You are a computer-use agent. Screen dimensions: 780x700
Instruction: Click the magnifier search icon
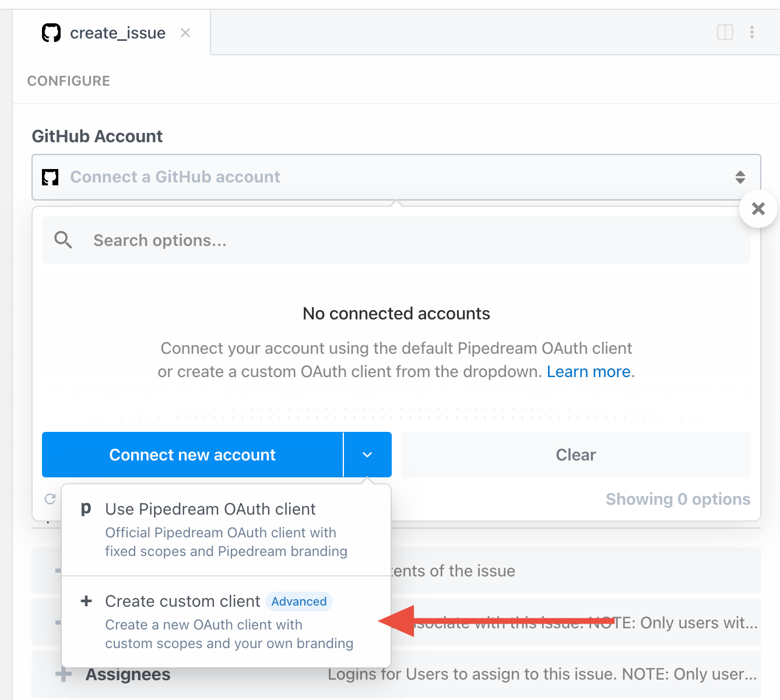(63, 240)
